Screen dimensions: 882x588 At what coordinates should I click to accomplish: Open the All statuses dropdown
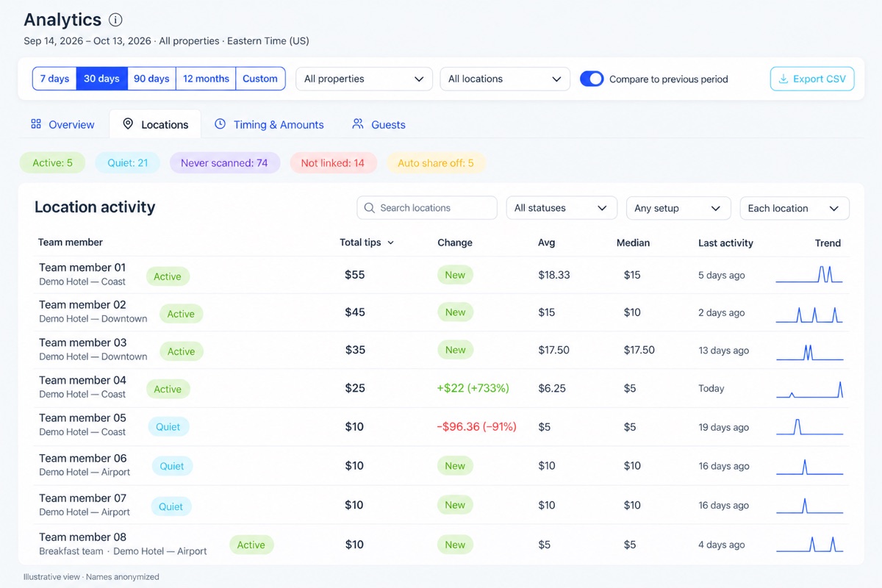click(x=562, y=208)
